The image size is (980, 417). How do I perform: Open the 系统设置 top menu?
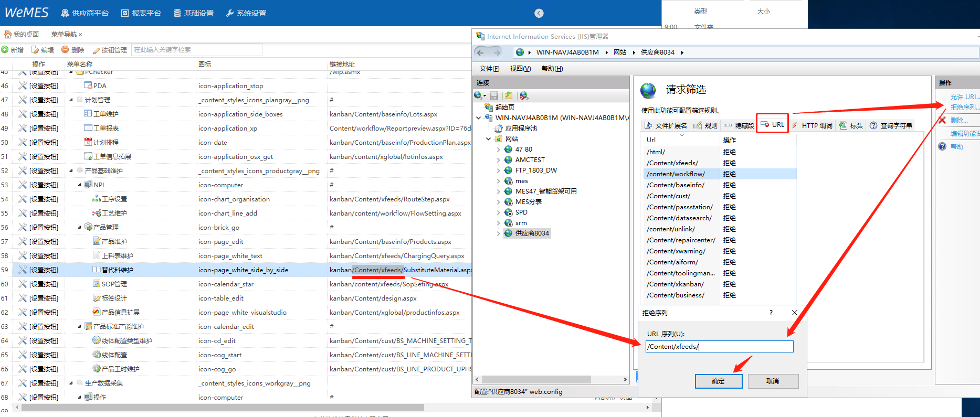click(x=246, y=13)
